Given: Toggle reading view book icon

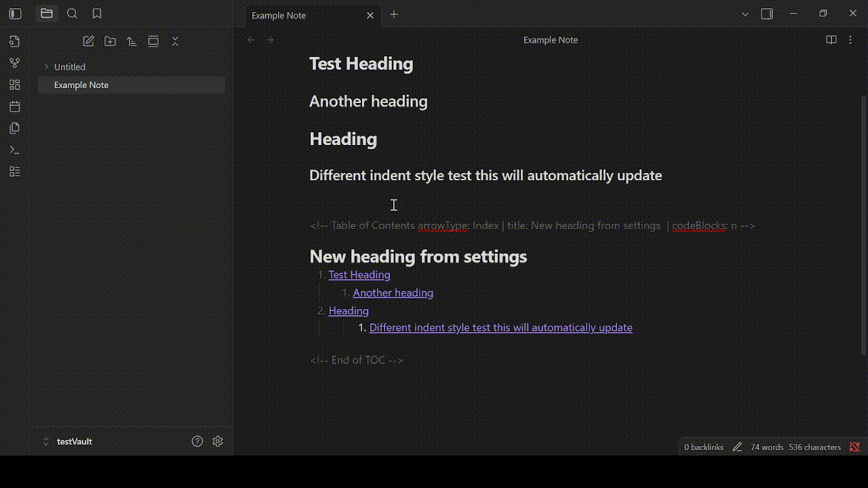Looking at the screenshot, I should point(831,40).
